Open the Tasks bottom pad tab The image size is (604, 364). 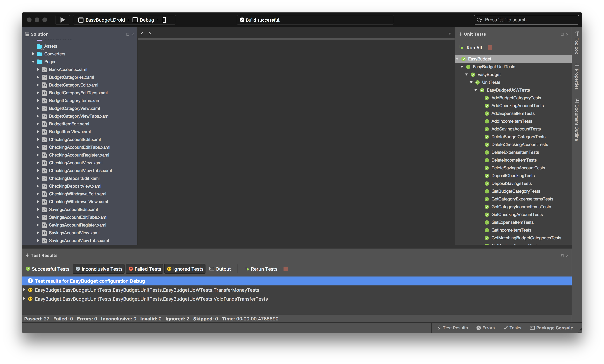pos(512,328)
